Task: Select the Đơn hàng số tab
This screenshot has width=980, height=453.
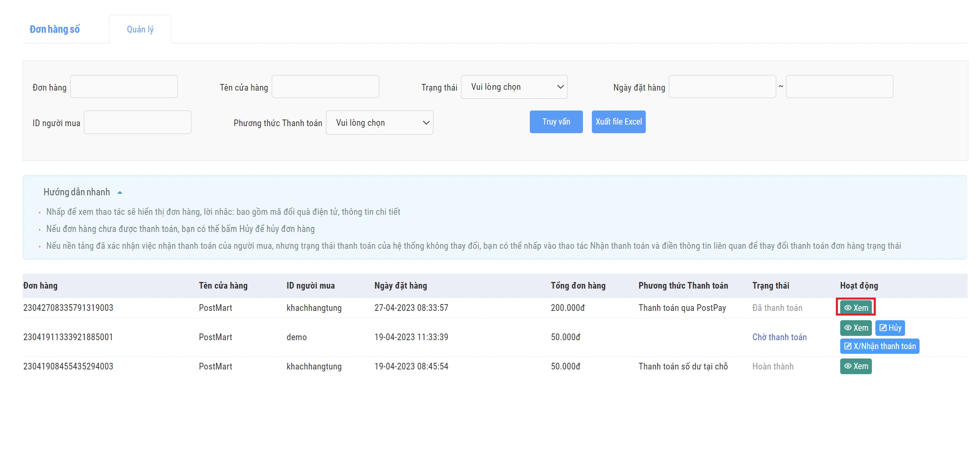Action: point(54,29)
